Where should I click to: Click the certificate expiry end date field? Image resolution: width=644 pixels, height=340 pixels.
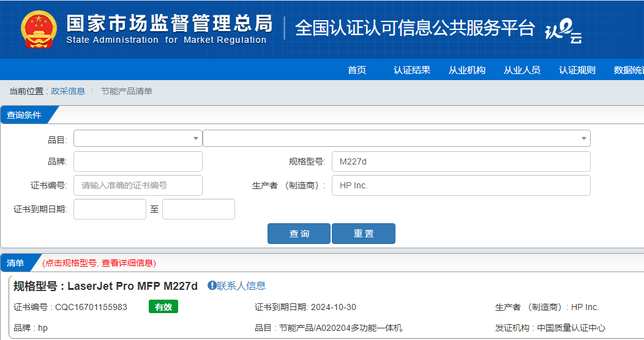pos(198,209)
